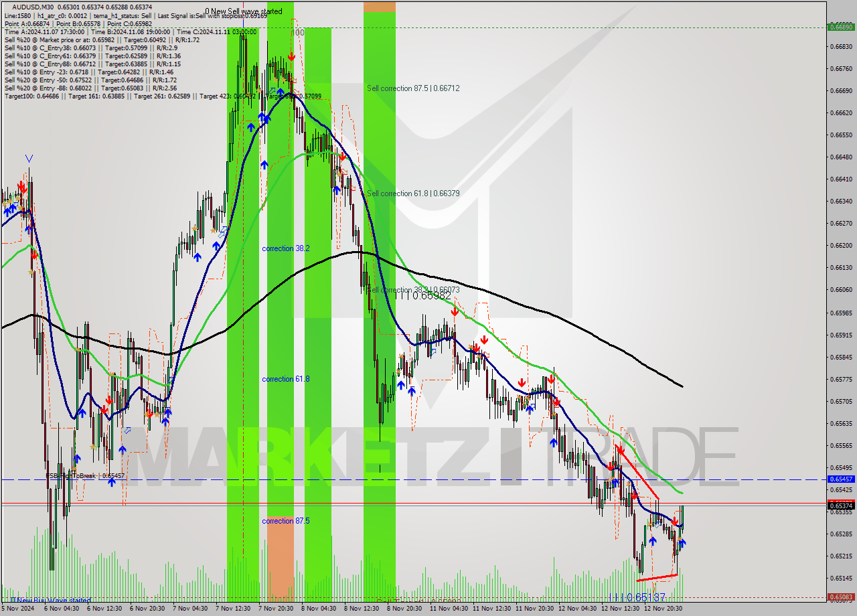Image resolution: width=857 pixels, height=616 pixels.
Task: Select the 'FSB-HighToBreak | 0.65457' label
Action: pyautogui.click(x=85, y=475)
